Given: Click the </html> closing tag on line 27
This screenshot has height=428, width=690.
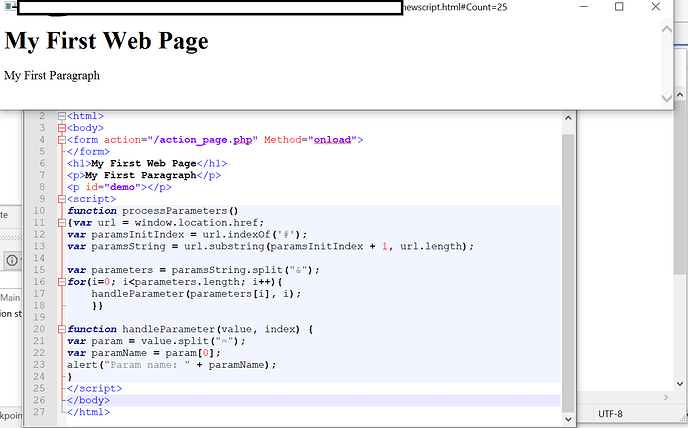Looking at the screenshot, I should [88, 413].
